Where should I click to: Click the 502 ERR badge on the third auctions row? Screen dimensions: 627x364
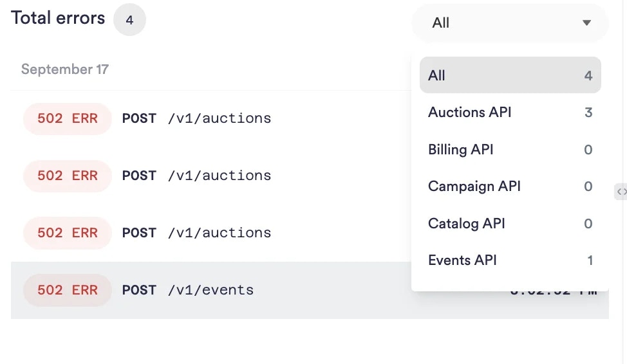[68, 233]
